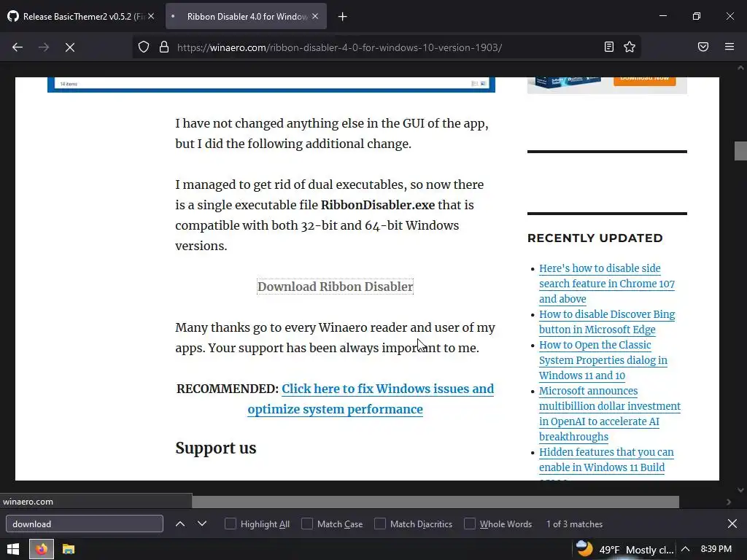Click the horizontal scrollbar thumb
Screen dimensions: 747x560
436,502
